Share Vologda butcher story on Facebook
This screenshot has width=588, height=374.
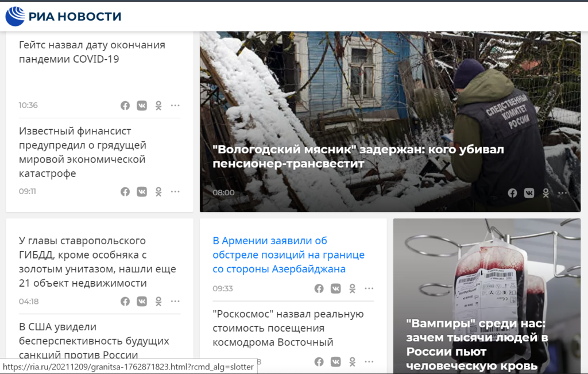click(512, 193)
